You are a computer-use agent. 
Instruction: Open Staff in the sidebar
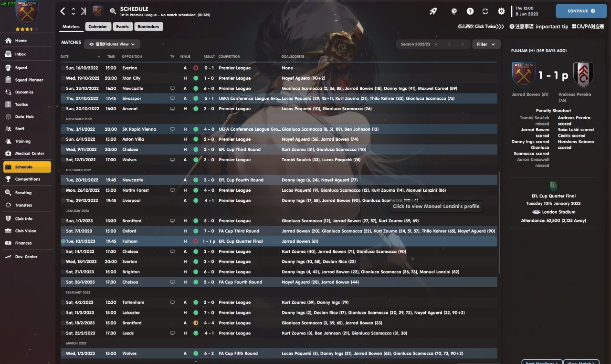click(x=26, y=129)
